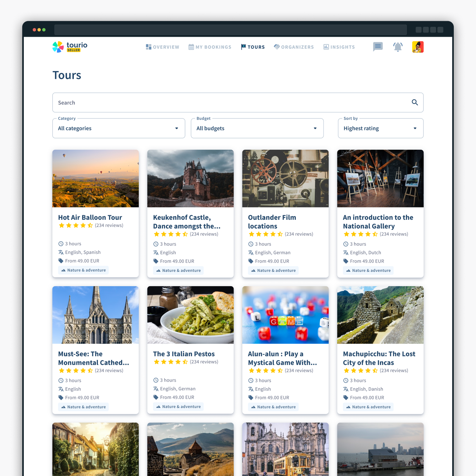Click the search magnifier icon
Screen dimensions: 476x476
(415, 102)
